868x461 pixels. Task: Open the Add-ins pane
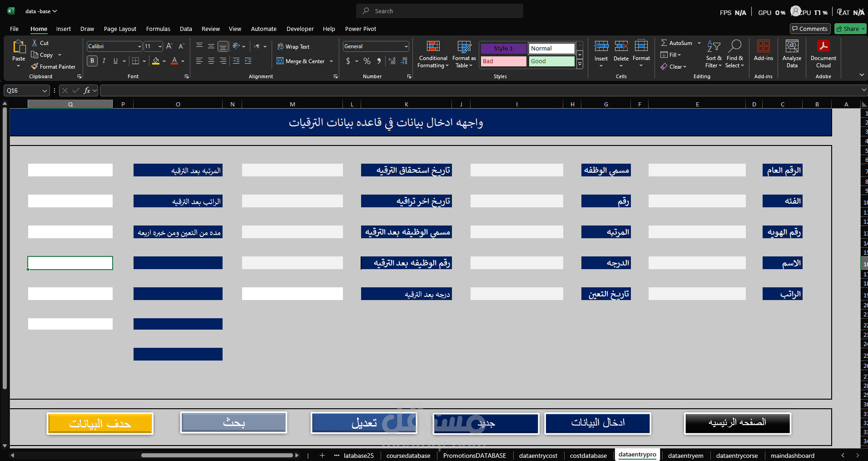[x=764, y=50]
